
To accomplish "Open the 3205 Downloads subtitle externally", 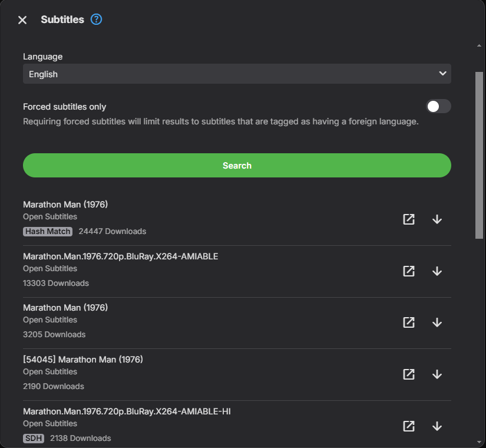I will point(409,322).
